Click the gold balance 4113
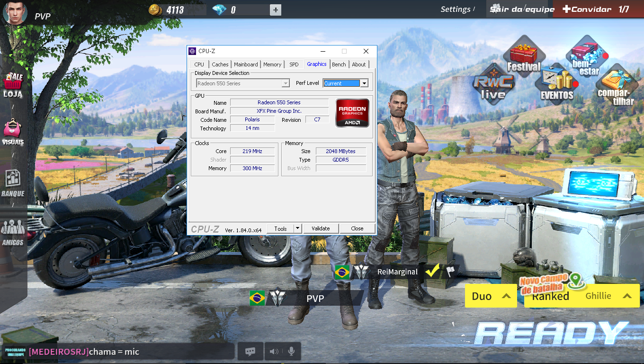The width and height of the screenshot is (644, 364). [x=175, y=9]
